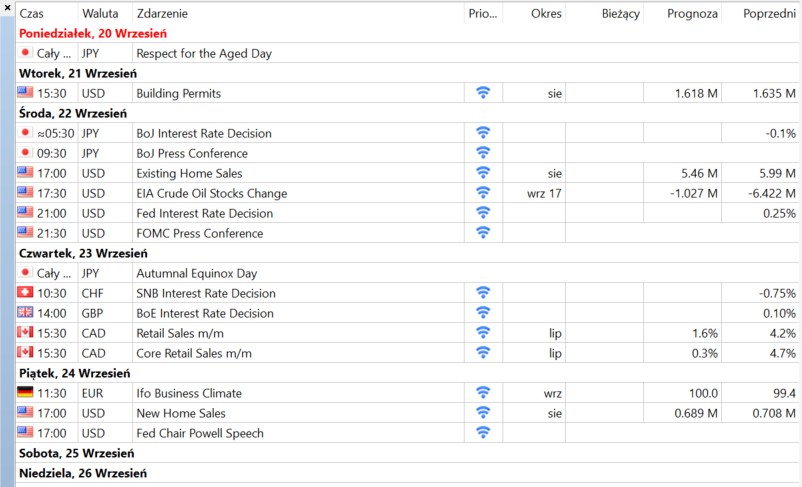Open the Ifo Business Climate event name

tap(189, 393)
